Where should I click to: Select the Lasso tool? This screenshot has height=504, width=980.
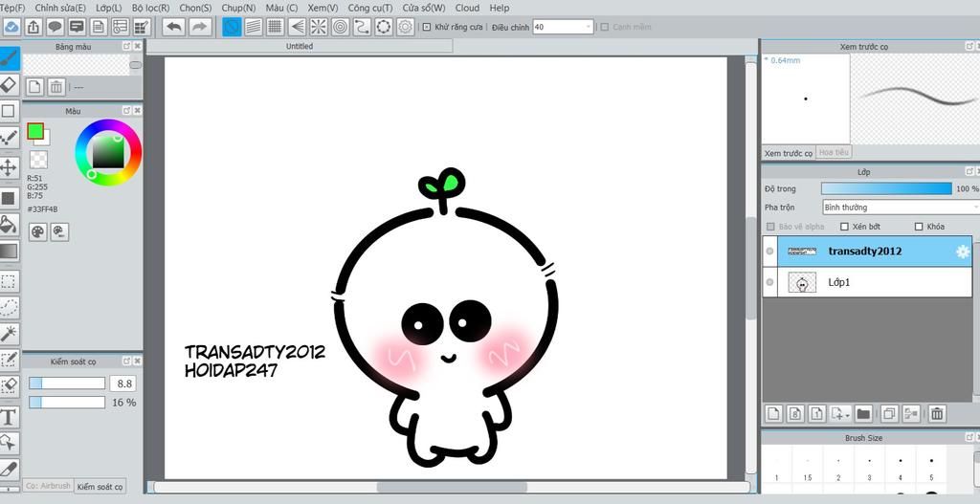(x=9, y=308)
